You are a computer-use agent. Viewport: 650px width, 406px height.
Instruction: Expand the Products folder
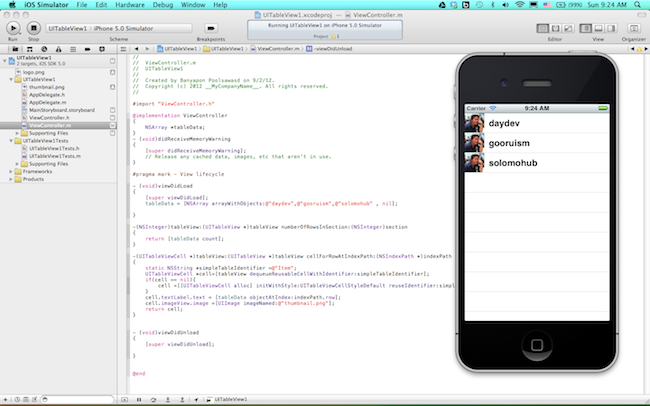click(11, 179)
